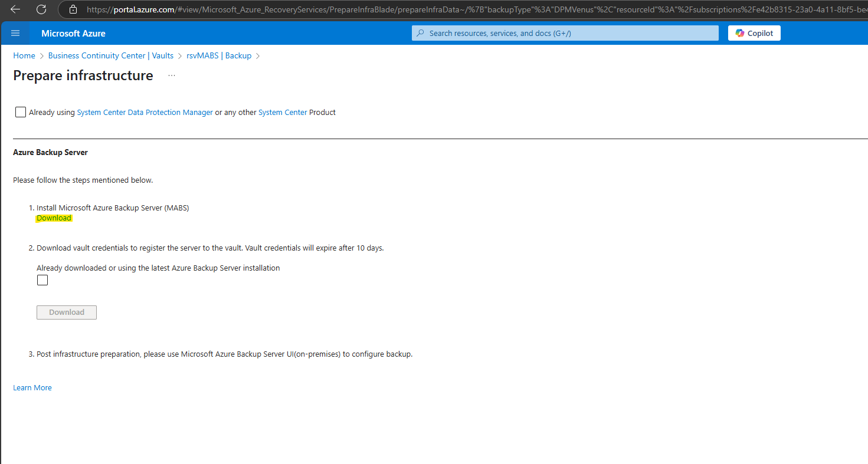Click the grey vault credentials Download button
The height and width of the screenshot is (464, 868).
67,312
